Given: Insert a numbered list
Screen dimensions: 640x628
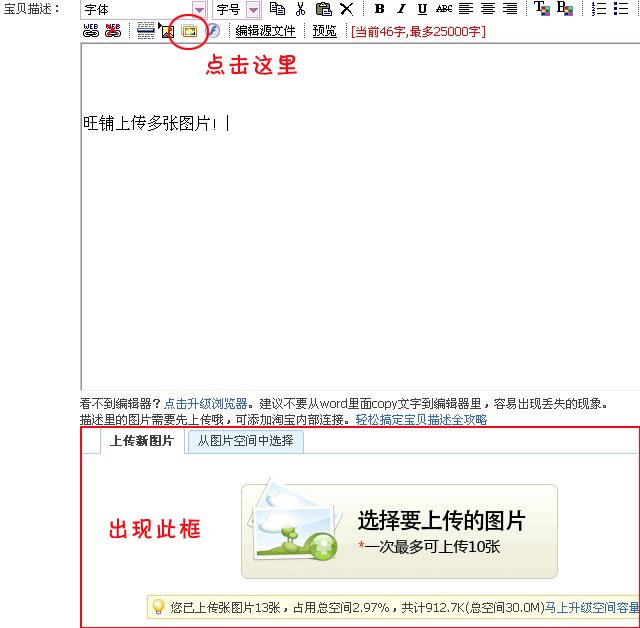Looking at the screenshot, I should tap(599, 9).
